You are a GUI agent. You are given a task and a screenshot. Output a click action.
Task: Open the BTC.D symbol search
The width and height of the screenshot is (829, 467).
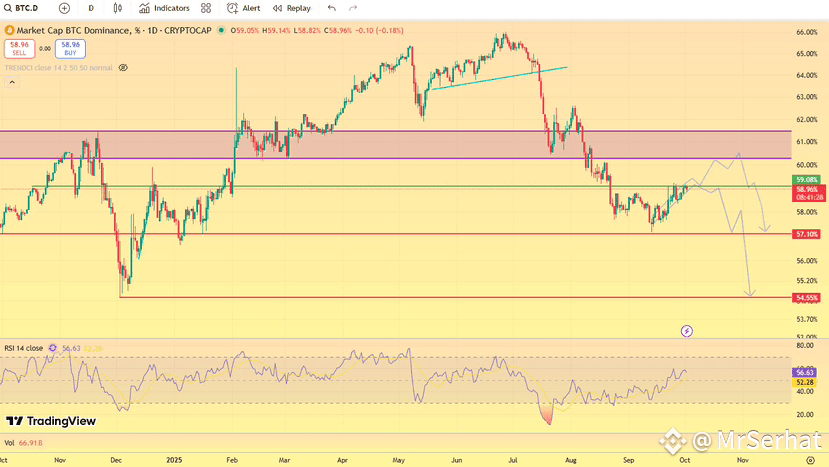(x=21, y=8)
